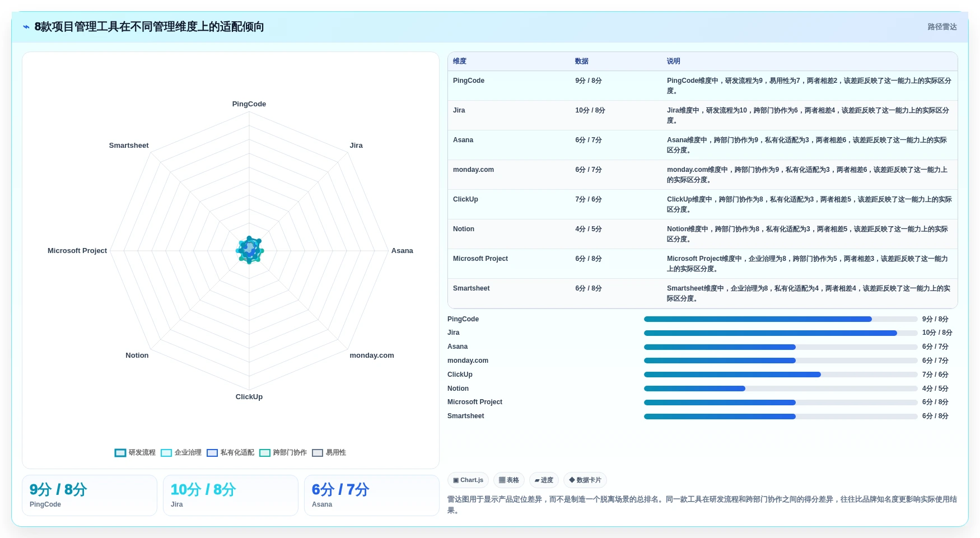This screenshot has height=538, width=980.
Task: Open the PingCode 9分 / 8分 data card
Action: click(90, 495)
